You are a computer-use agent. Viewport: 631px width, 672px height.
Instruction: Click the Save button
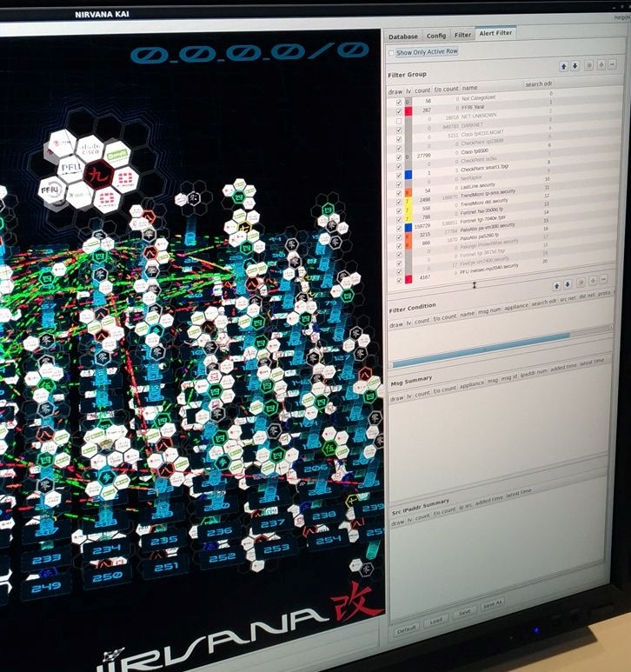tap(464, 612)
